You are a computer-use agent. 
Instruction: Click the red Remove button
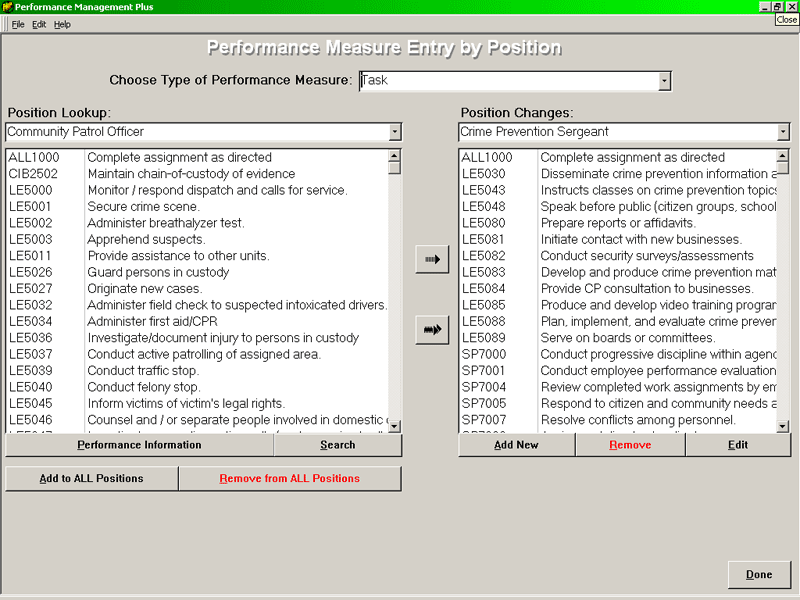click(x=630, y=445)
